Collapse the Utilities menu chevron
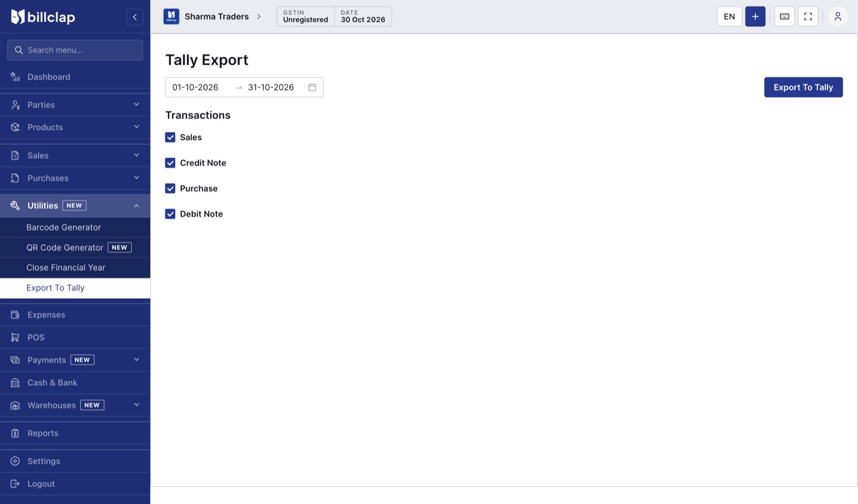858x504 pixels. (137, 206)
